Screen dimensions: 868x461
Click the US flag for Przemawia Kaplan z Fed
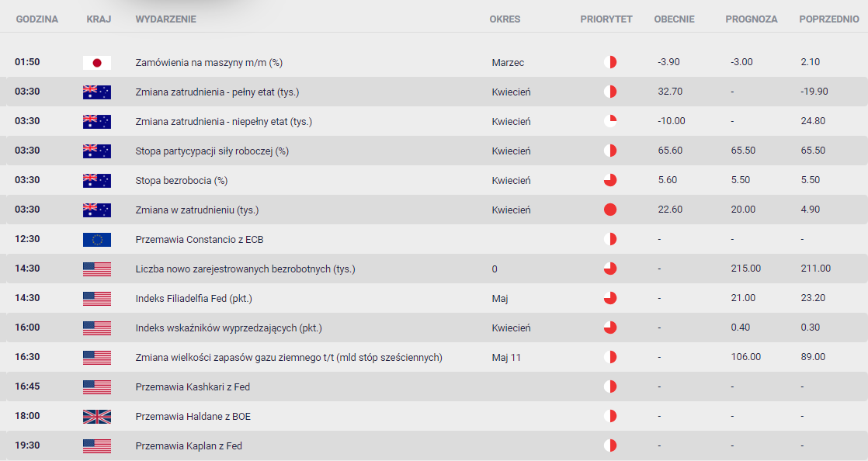[97, 446]
